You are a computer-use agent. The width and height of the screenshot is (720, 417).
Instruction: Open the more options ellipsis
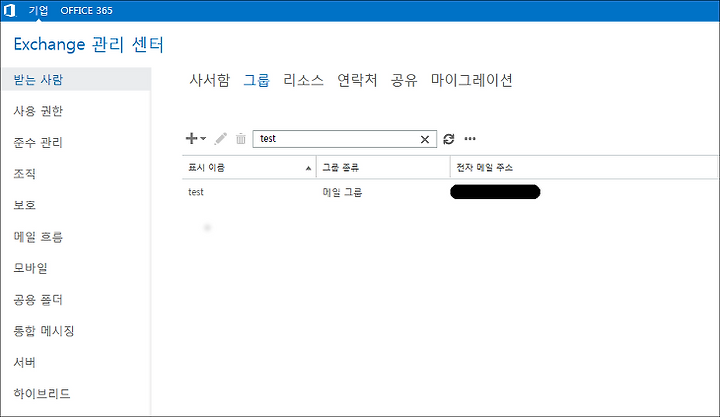pos(470,139)
